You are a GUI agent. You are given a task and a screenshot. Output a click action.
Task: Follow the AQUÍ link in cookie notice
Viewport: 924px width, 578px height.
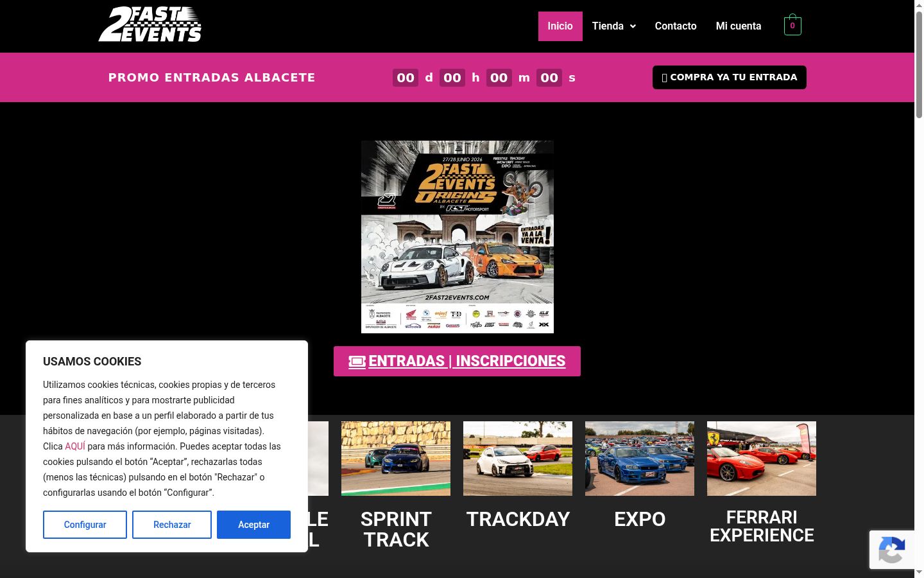coord(75,446)
